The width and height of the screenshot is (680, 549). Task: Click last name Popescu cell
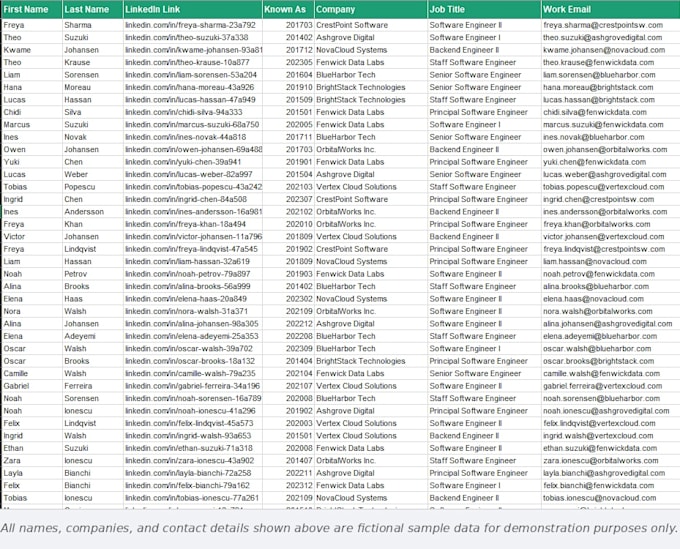93,187
